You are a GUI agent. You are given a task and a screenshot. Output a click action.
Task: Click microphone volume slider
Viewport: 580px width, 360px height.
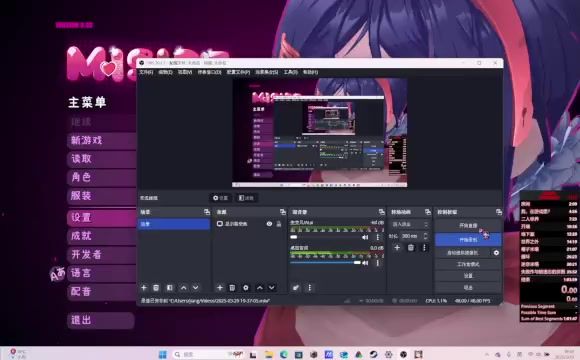click(x=326, y=237)
